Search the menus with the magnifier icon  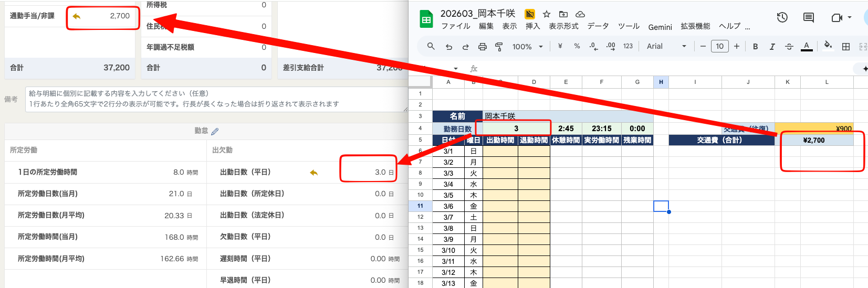point(431,46)
